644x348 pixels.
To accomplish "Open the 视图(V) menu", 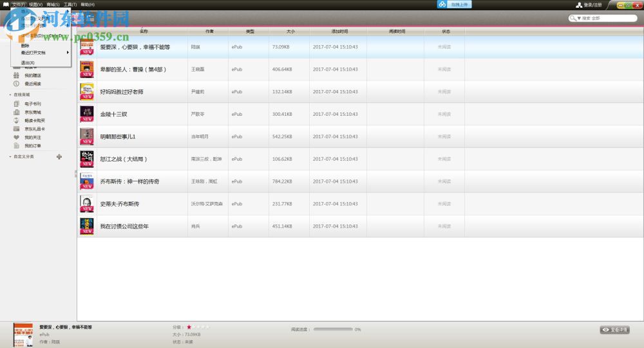I will coord(35,5).
